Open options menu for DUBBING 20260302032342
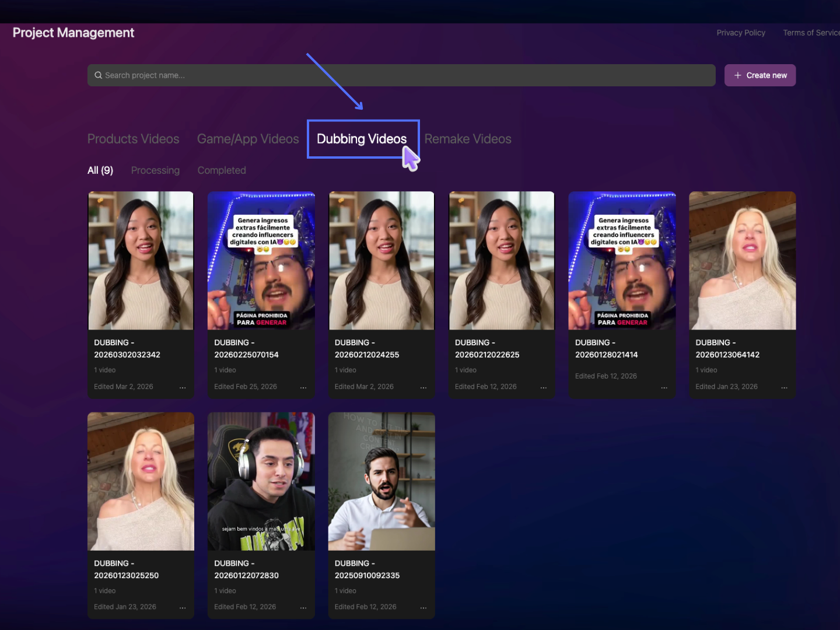Screen dimensions: 840x630 pyautogui.click(x=183, y=387)
